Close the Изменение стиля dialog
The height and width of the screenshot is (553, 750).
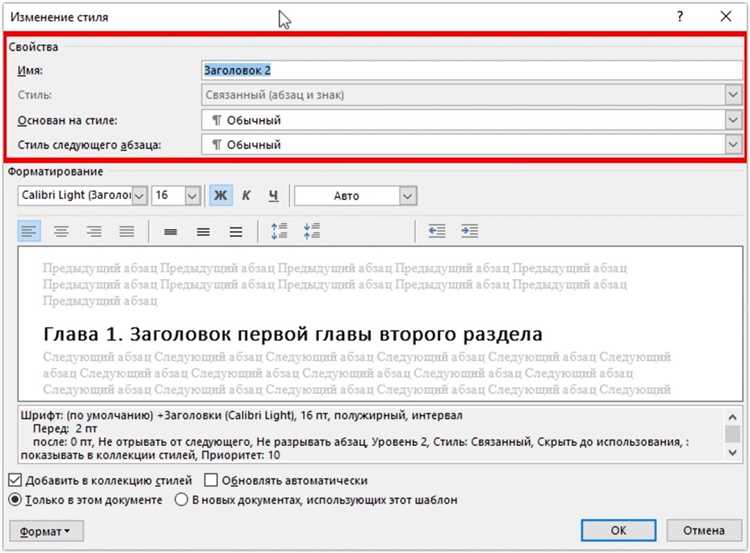(x=726, y=17)
